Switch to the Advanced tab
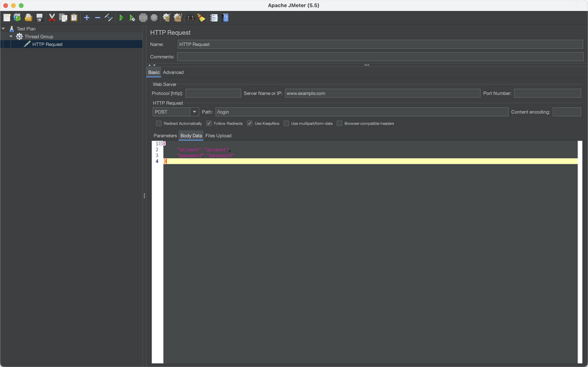Screen dimensions: 588x367 click(x=173, y=72)
